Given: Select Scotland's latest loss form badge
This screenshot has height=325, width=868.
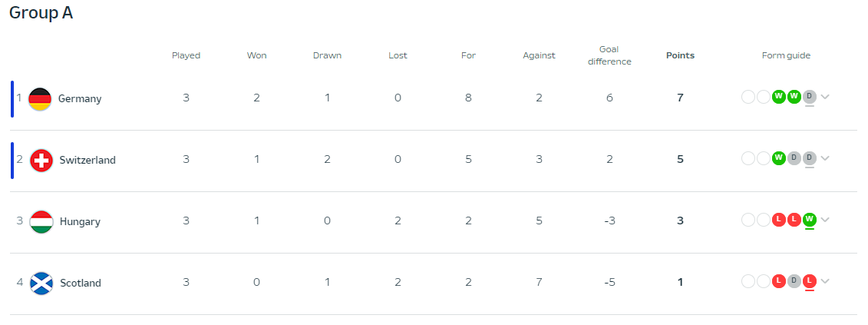Looking at the screenshot, I should point(810,281).
